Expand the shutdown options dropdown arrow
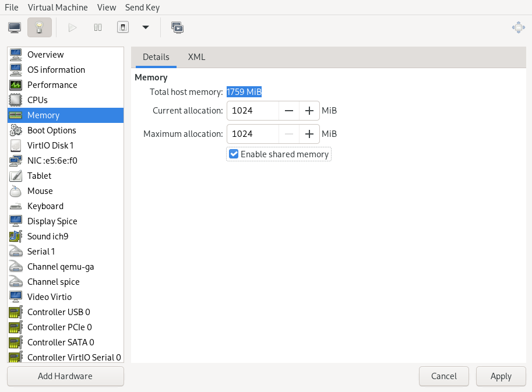This screenshot has width=532, height=392. [x=145, y=27]
